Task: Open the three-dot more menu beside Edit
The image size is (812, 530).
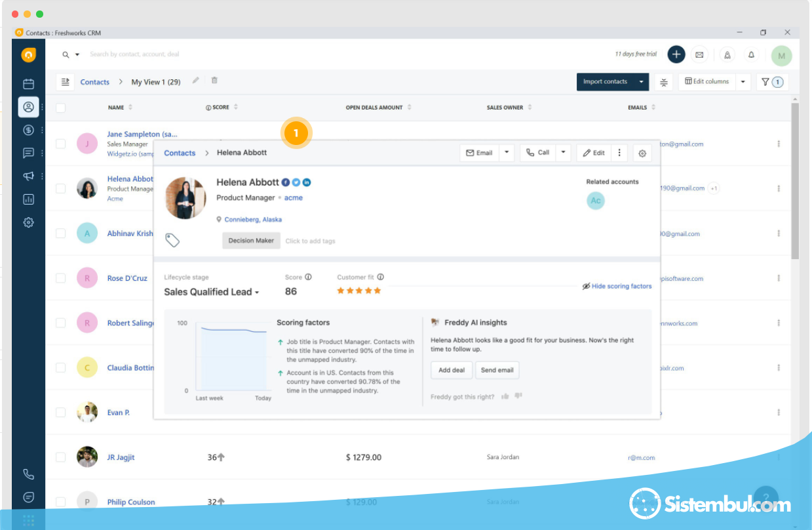Action: pos(619,153)
